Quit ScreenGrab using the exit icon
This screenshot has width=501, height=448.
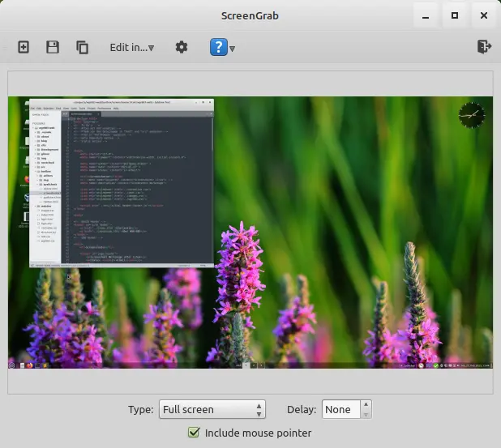pos(484,47)
